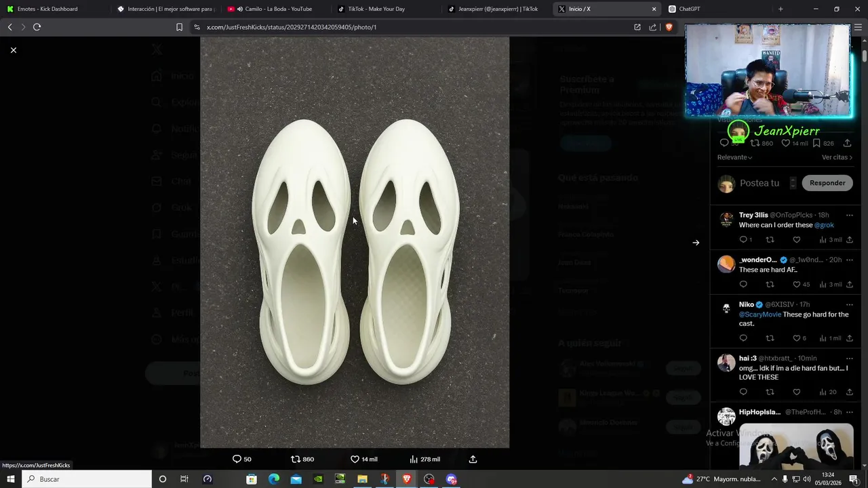Viewport: 868px width, 488px height.
Task: Open the browser share icon in address bar
Action: tap(652, 27)
